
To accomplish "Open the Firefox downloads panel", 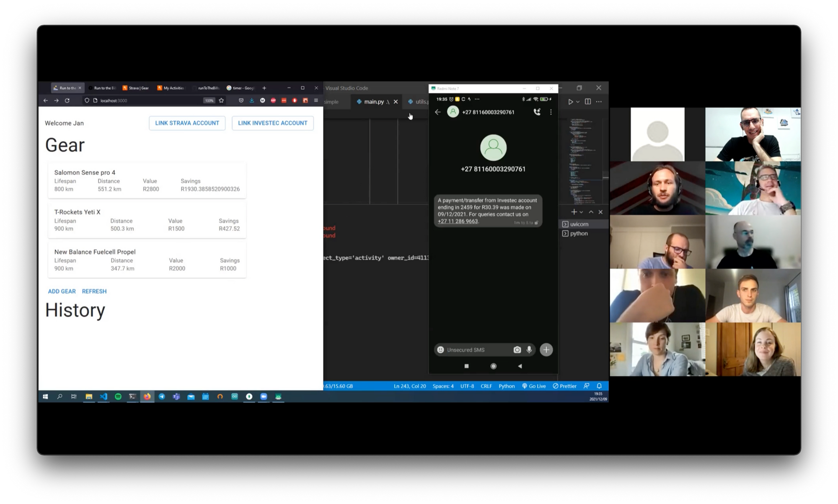I will coord(252,100).
